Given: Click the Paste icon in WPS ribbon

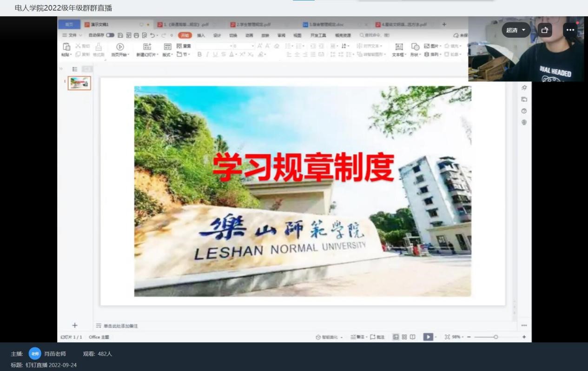Looking at the screenshot, I should [66, 46].
